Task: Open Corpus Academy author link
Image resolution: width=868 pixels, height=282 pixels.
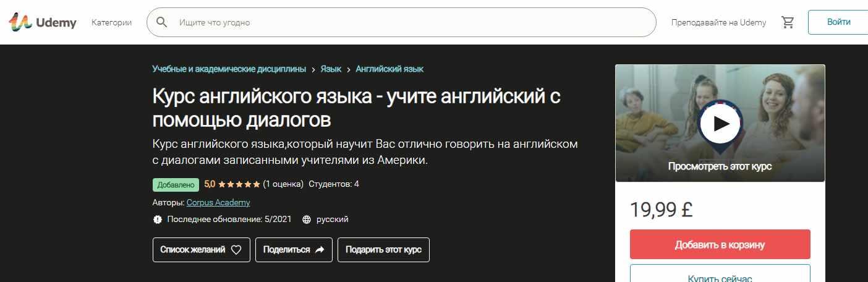Action: pyautogui.click(x=218, y=202)
